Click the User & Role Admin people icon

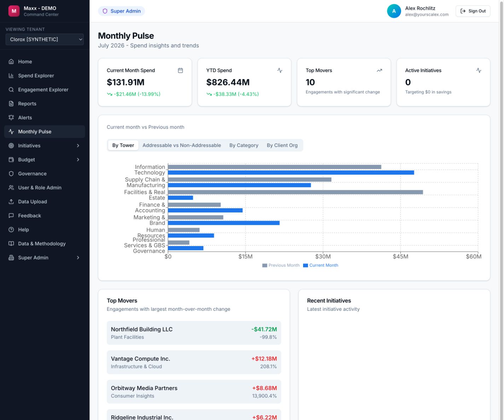[x=11, y=187]
